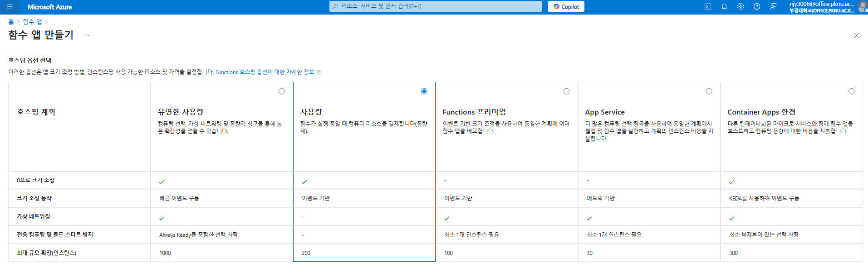Click App Service 가상 네트워킹 checkmark

click(x=589, y=218)
